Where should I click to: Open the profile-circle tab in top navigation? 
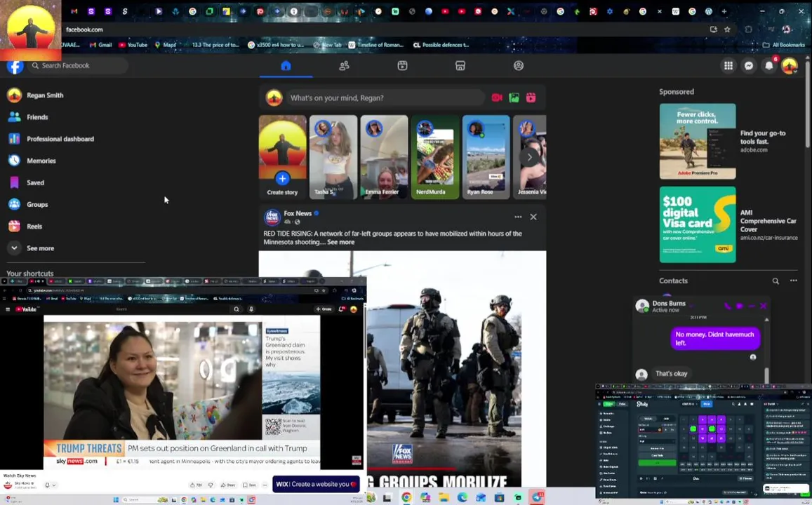tap(519, 66)
